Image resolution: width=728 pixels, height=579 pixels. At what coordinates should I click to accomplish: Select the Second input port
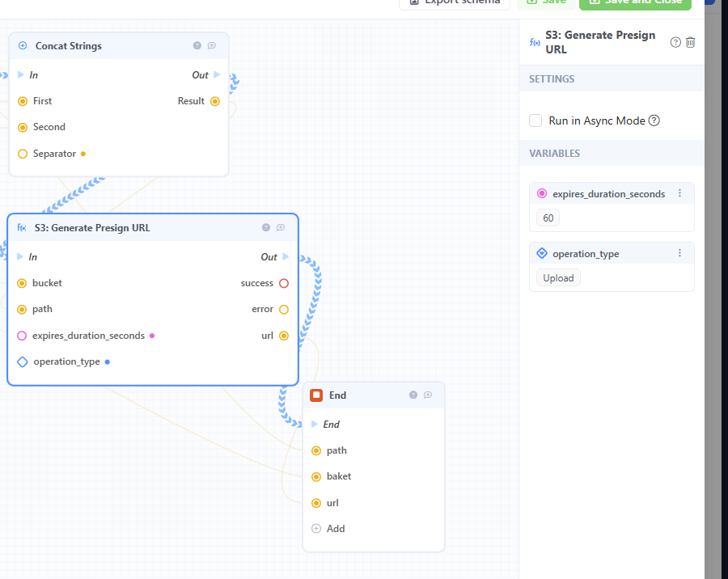coord(23,127)
